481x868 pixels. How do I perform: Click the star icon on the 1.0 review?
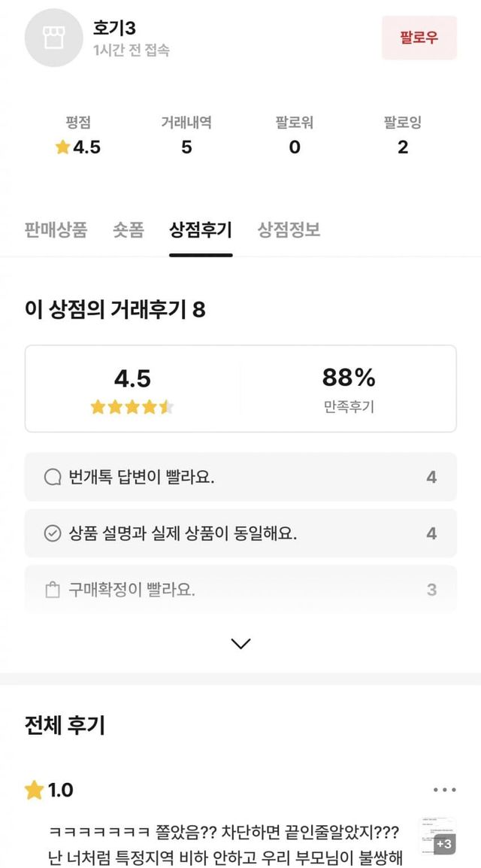coord(34,790)
